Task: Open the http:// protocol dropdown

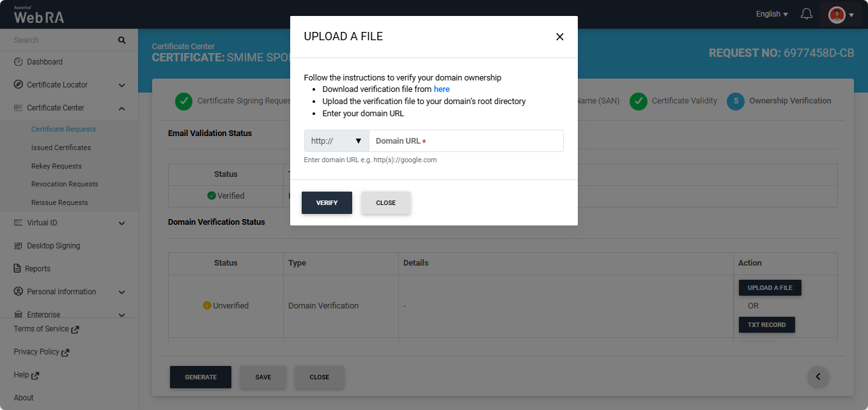Action: click(336, 141)
